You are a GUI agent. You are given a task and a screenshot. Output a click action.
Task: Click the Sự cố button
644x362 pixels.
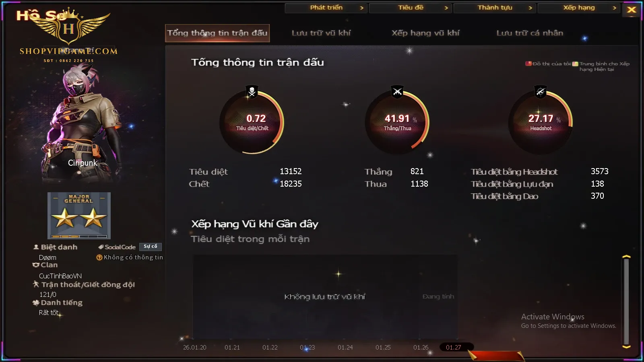pos(151,247)
